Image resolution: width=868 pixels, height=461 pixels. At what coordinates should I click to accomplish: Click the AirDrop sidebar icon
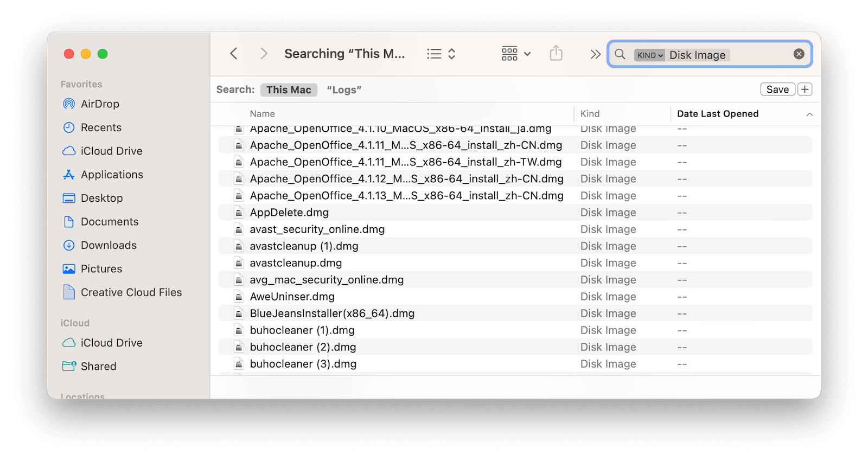coord(69,104)
